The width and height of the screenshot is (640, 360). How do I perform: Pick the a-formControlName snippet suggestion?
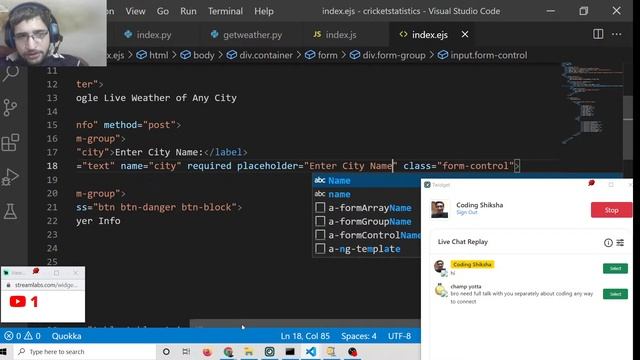pyautogui.click(x=367, y=235)
